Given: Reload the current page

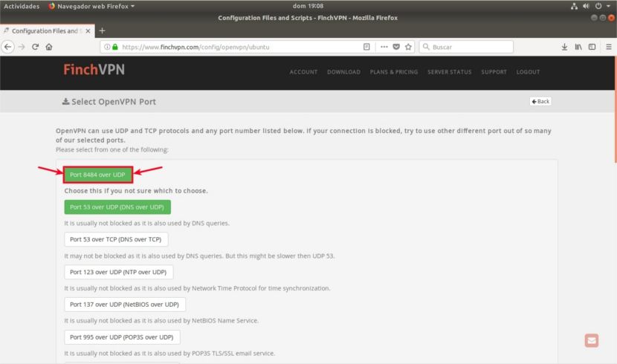Looking at the screenshot, I should pyautogui.click(x=35, y=47).
